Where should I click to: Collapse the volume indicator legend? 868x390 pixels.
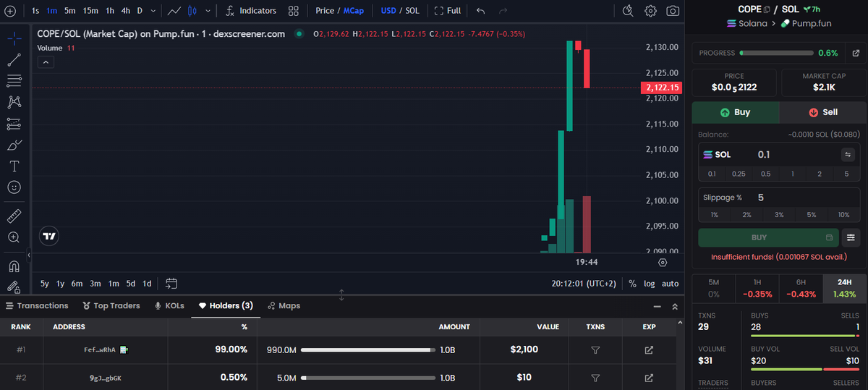45,62
